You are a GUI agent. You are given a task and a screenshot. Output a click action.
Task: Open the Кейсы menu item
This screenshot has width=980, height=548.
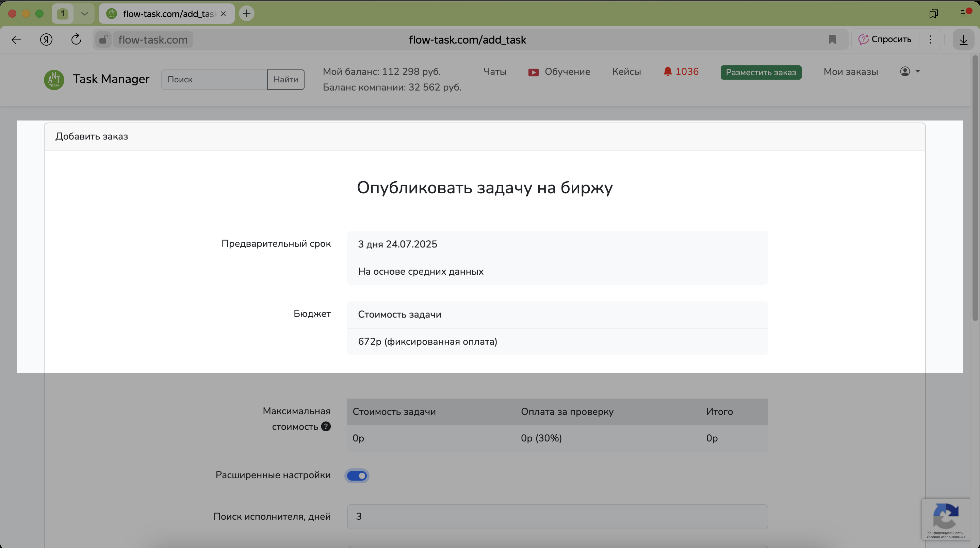(x=626, y=71)
